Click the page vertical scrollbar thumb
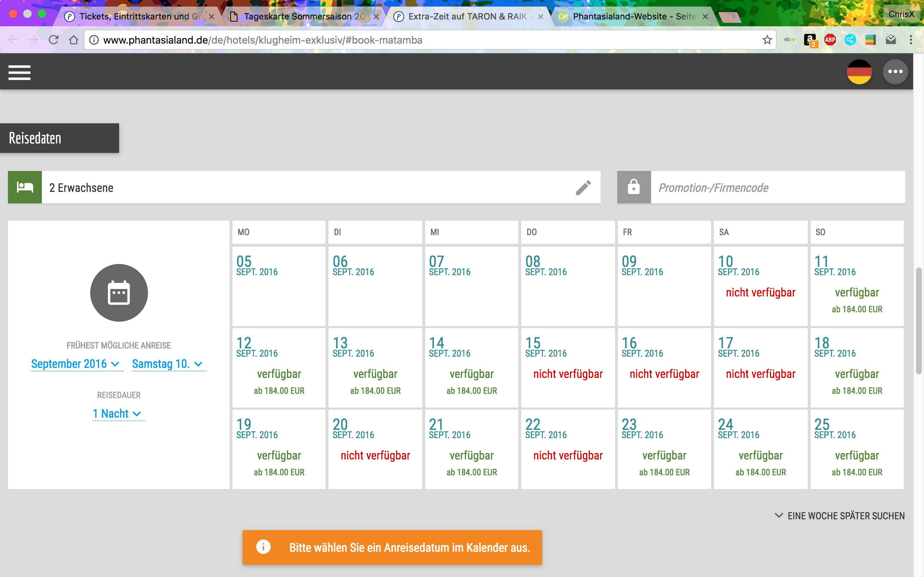Image resolution: width=924 pixels, height=577 pixels. 919,321
